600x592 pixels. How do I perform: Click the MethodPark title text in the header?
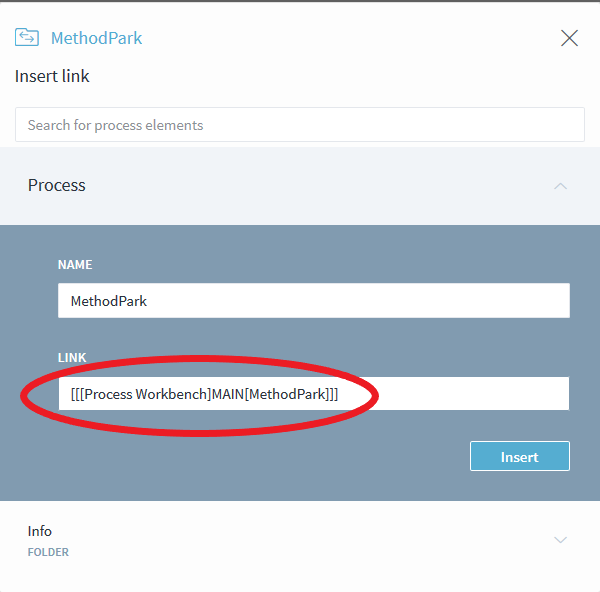[96, 39]
